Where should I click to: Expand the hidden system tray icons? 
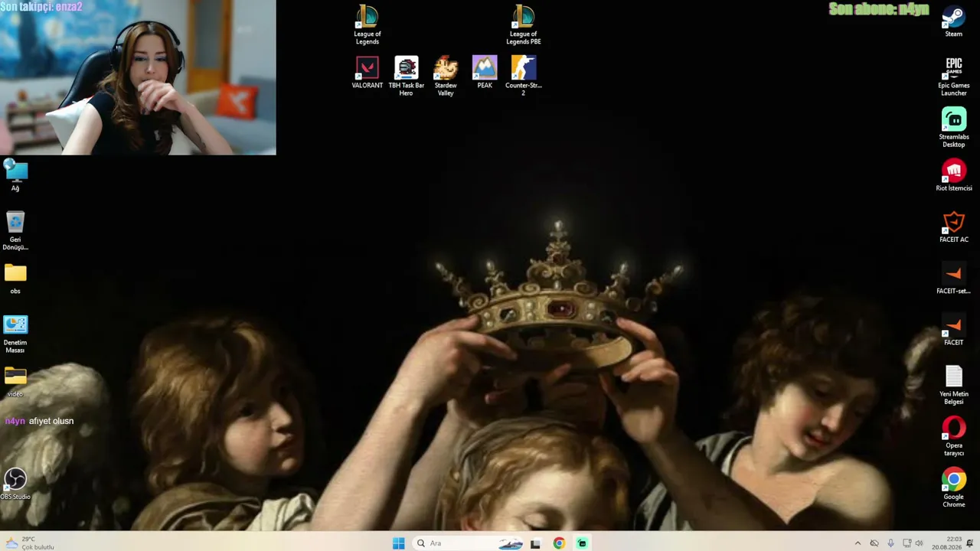coord(857,543)
